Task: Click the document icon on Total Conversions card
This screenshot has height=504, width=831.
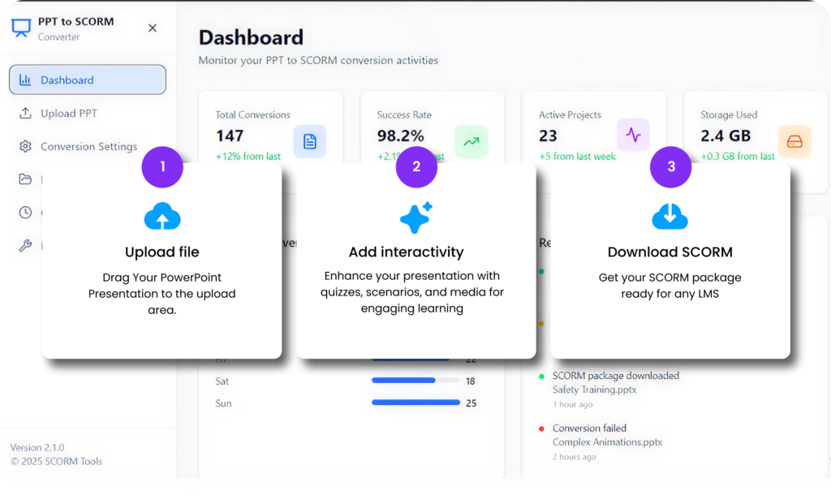Action: [310, 140]
